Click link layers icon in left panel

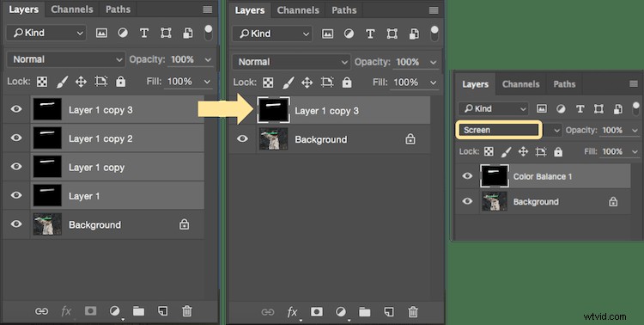pyautogui.click(x=41, y=311)
